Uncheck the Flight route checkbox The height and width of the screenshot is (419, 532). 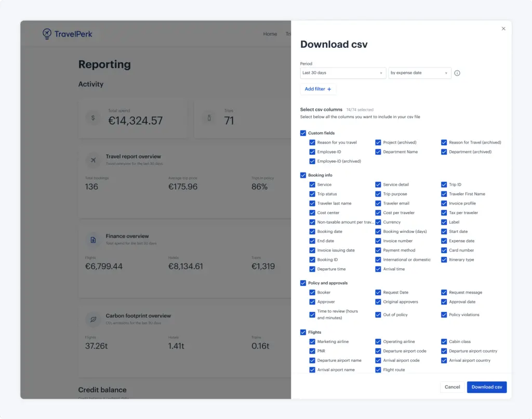pos(378,370)
